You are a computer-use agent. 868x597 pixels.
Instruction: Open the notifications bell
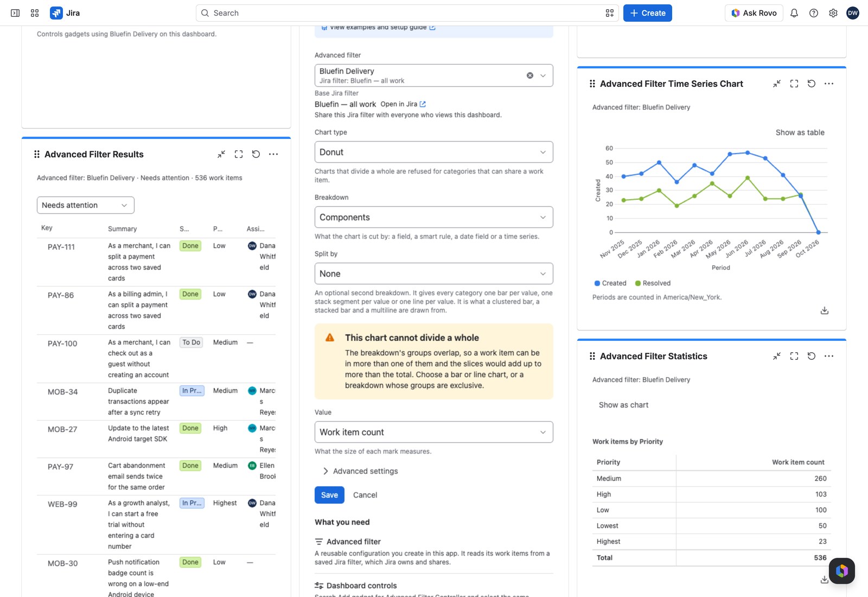pyautogui.click(x=794, y=13)
